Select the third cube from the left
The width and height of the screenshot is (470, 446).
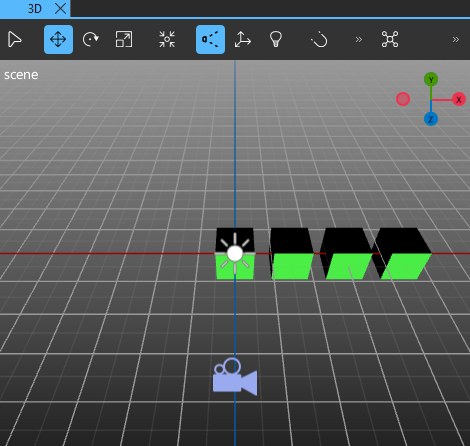347,254
